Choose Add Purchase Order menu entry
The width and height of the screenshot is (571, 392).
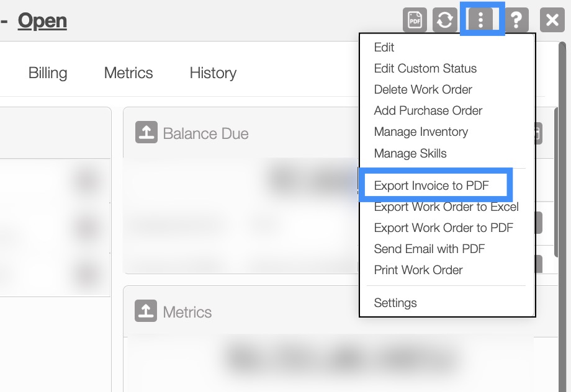428,110
